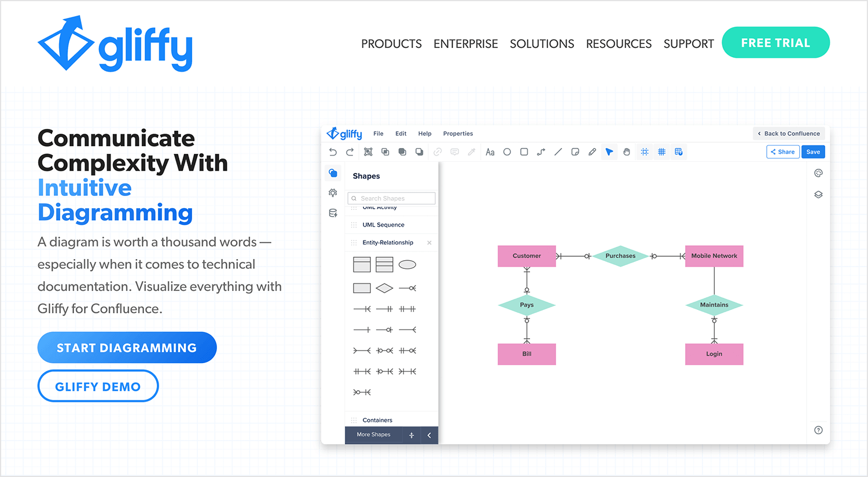Open the SOLUTIONS navigation item

click(x=542, y=44)
